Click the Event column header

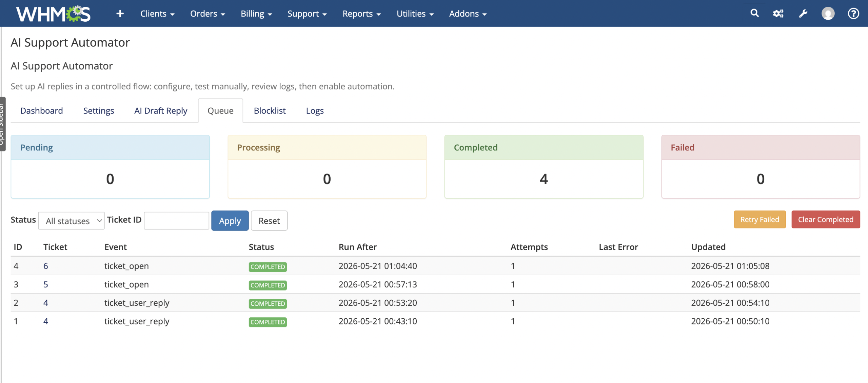coord(116,247)
